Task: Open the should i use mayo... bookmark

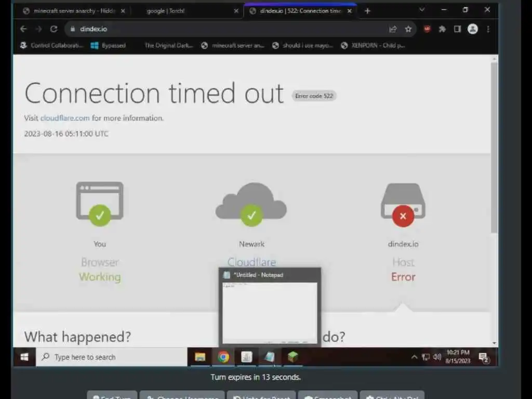Action: pos(303,46)
